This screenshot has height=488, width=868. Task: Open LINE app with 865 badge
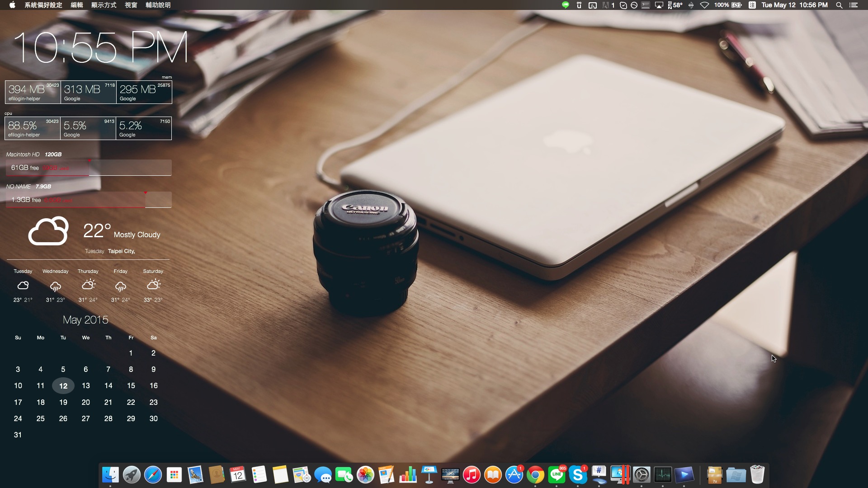[557, 475]
